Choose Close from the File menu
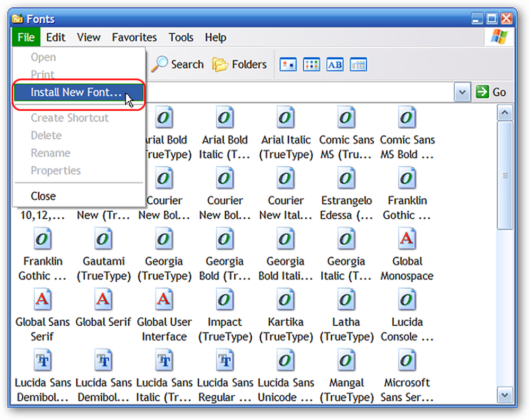 point(79,196)
